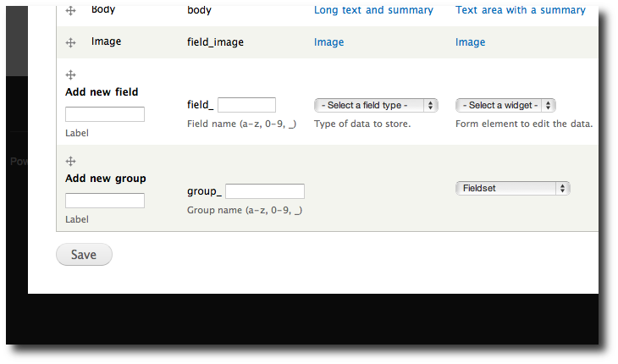The height and width of the screenshot is (364, 618).
Task: Open the 'Select a widget' dropdown
Action: [x=505, y=105]
